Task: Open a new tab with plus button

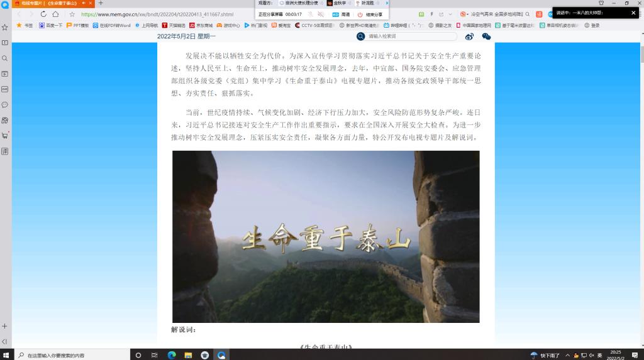Action: (101, 3)
